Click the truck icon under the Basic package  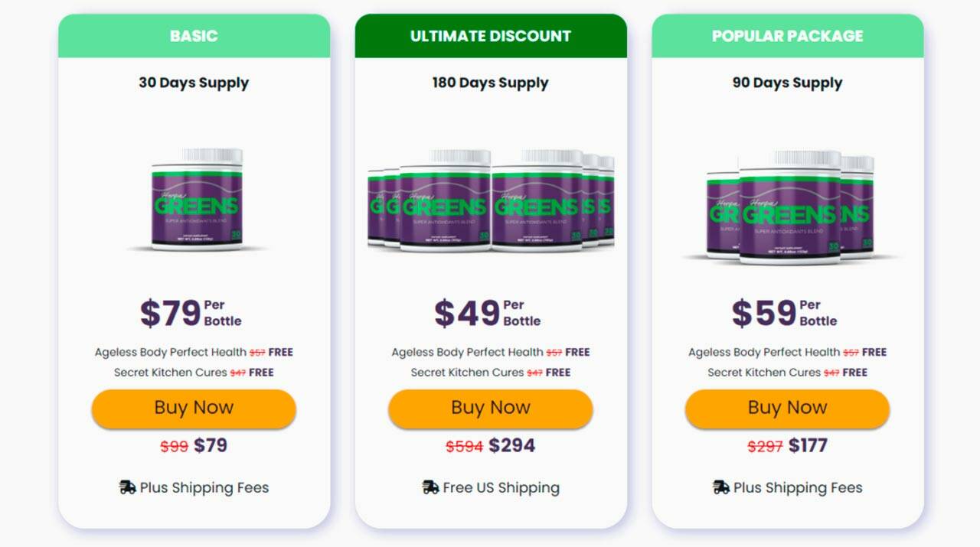(128, 487)
